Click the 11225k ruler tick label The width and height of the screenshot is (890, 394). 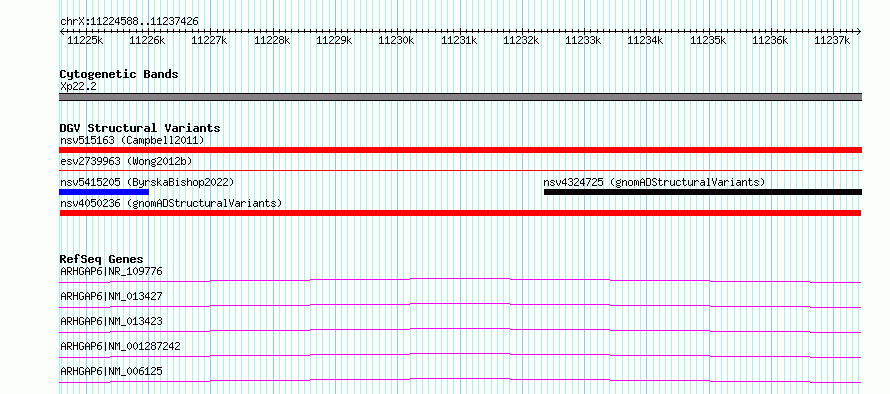85,40
